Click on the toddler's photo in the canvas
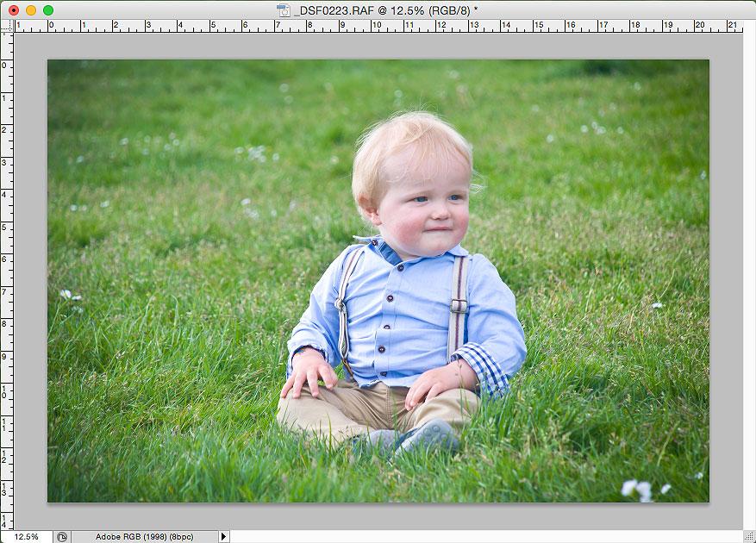This screenshot has width=756, height=543. [378, 281]
